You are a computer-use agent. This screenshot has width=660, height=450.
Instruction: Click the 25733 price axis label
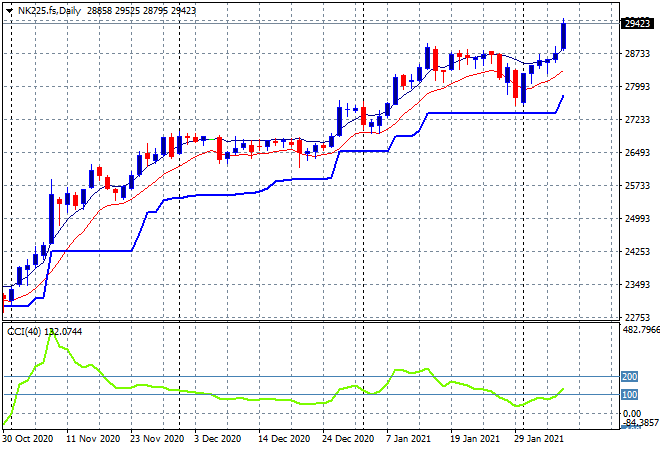[637, 185]
